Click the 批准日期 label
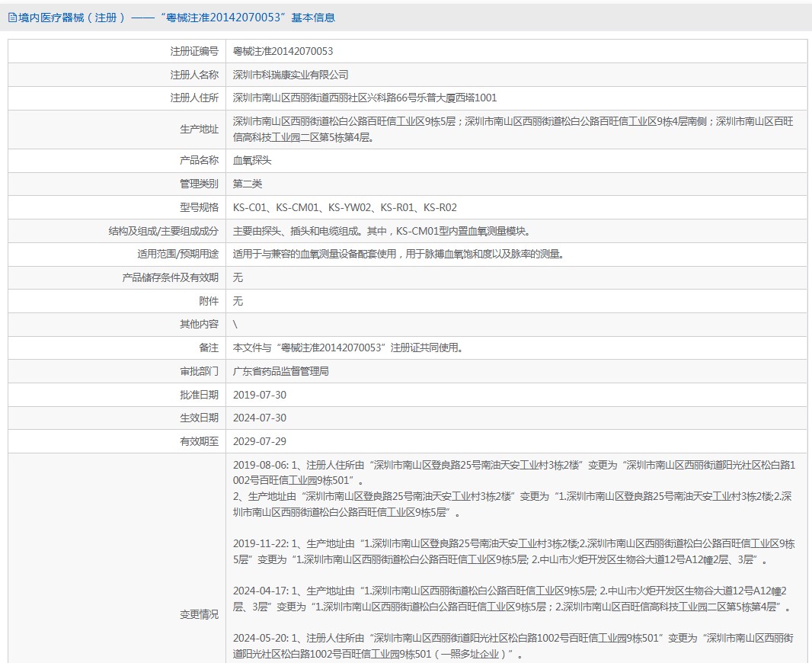This screenshot has height=663, width=812. pos(199,395)
